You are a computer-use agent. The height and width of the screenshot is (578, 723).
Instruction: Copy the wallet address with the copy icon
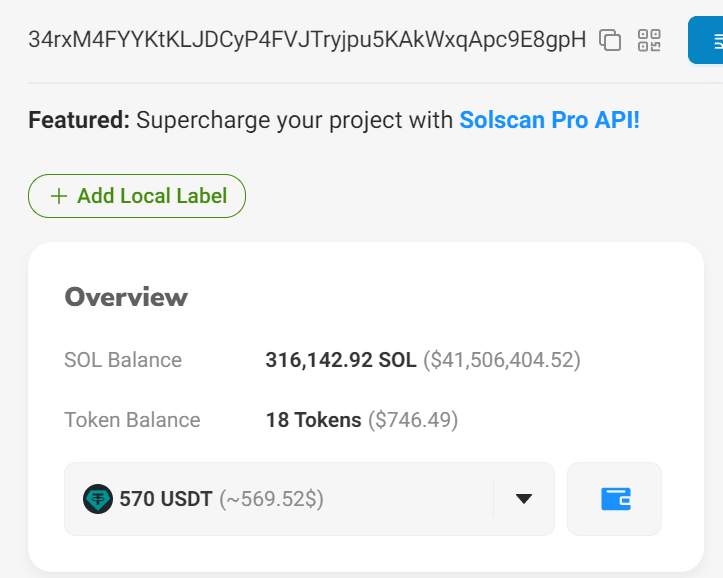[x=610, y=40]
